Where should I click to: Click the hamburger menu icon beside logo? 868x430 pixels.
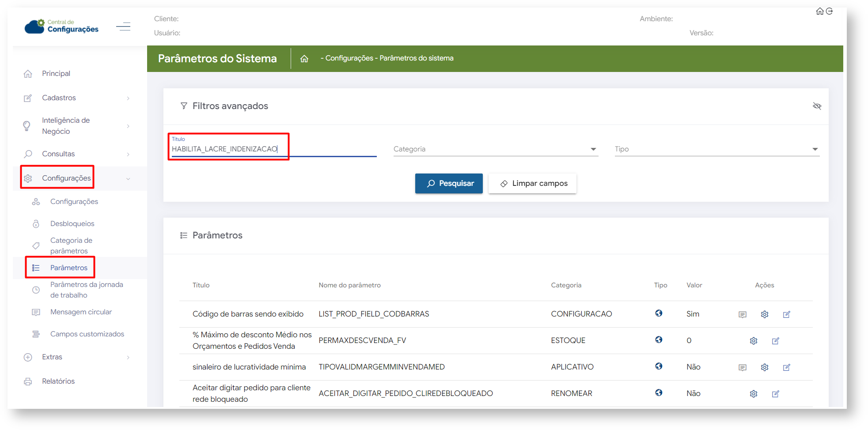tap(123, 26)
